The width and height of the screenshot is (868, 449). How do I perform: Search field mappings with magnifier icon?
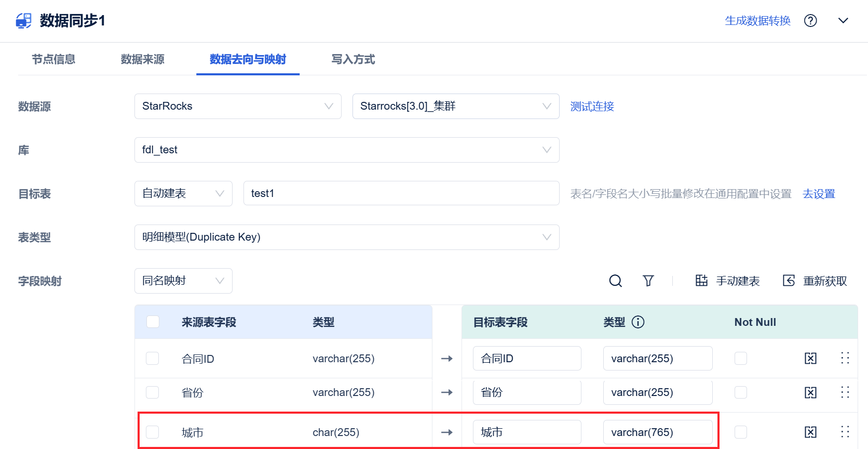[x=616, y=281]
